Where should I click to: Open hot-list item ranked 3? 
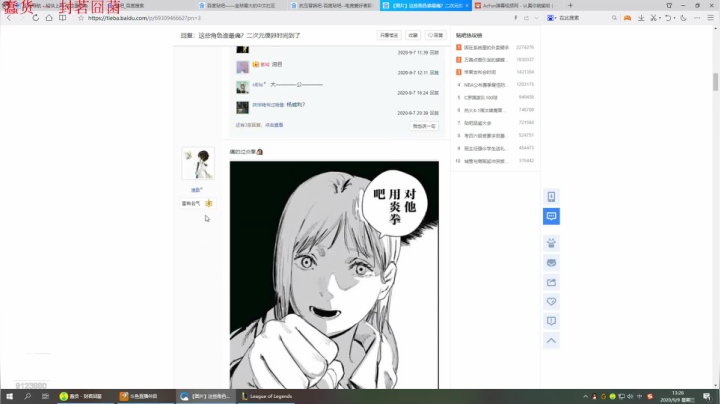point(480,72)
